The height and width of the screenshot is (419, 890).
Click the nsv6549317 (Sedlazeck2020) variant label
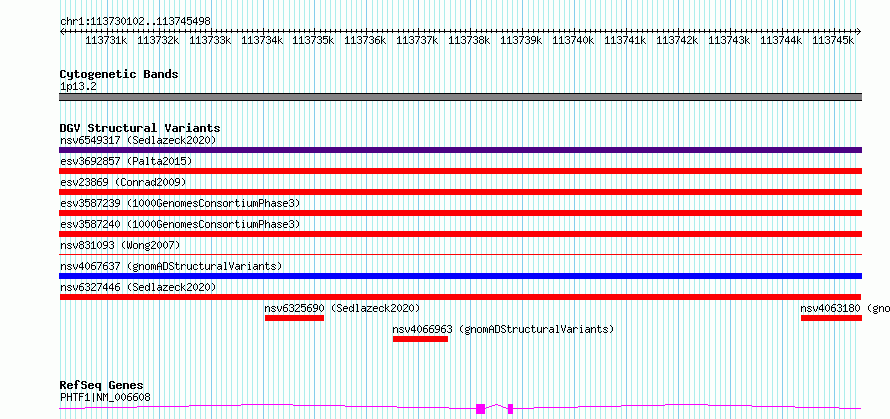click(138, 140)
